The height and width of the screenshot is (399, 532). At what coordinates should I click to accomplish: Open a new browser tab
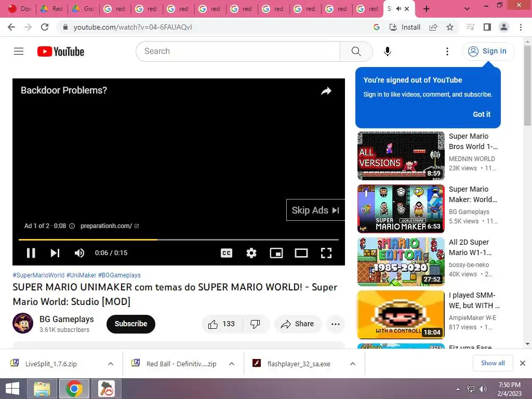[x=427, y=9]
